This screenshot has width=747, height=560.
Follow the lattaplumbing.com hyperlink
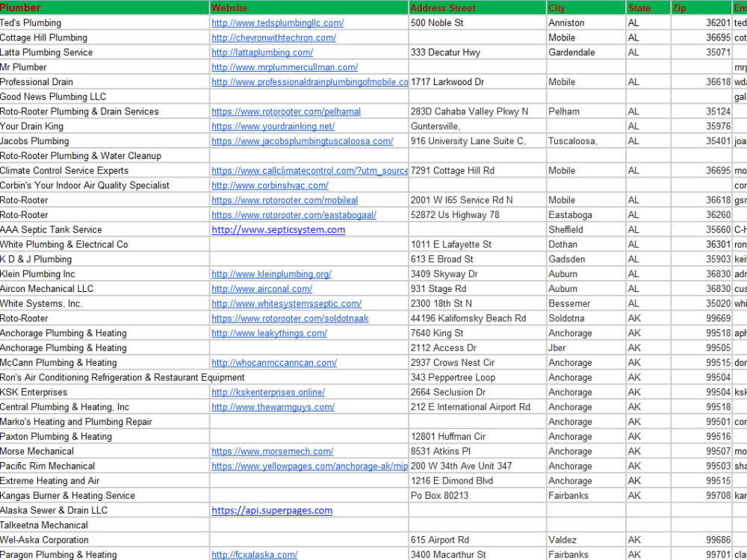pos(262,52)
